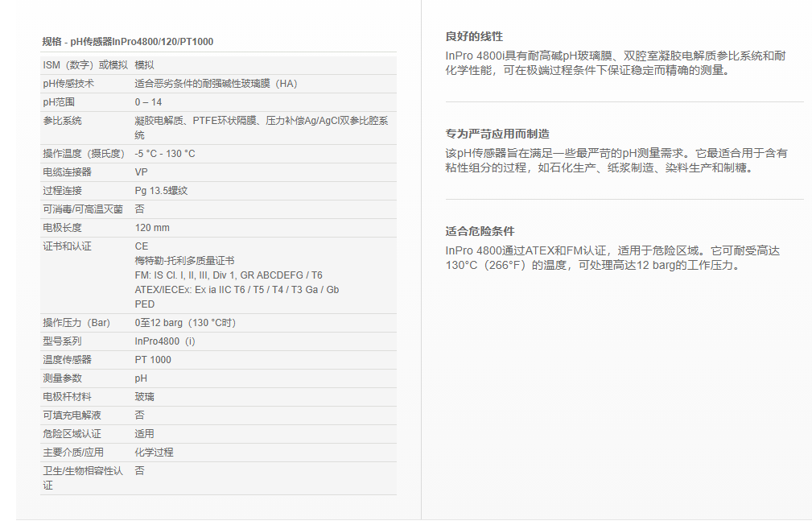
Task: Click the electrode length value 120 mm
Action: 152,228
